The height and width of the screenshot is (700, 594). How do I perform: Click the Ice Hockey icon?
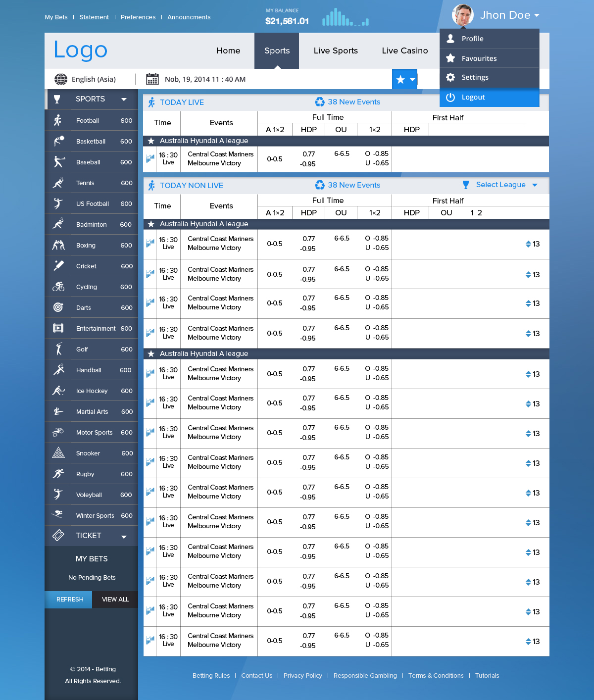tap(58, 391)
